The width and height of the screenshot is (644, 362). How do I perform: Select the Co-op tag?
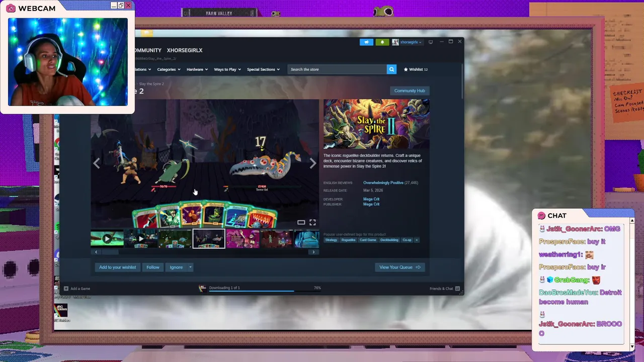tap(407, 240)
